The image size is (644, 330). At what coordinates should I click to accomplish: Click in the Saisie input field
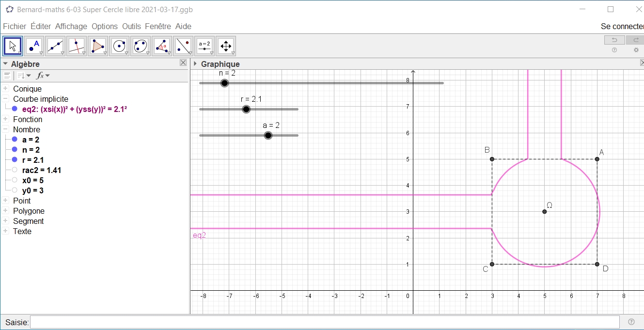[x=325, y=322]
